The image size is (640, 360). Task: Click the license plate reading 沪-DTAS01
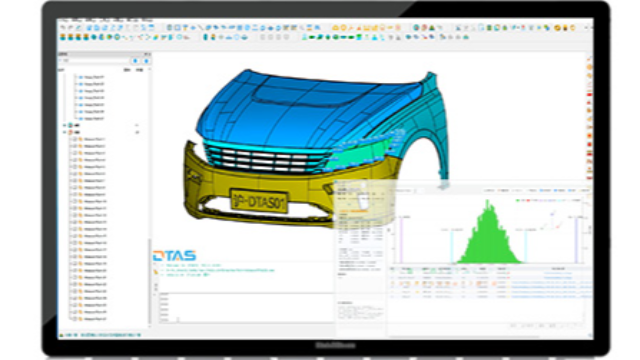point(259,201)
